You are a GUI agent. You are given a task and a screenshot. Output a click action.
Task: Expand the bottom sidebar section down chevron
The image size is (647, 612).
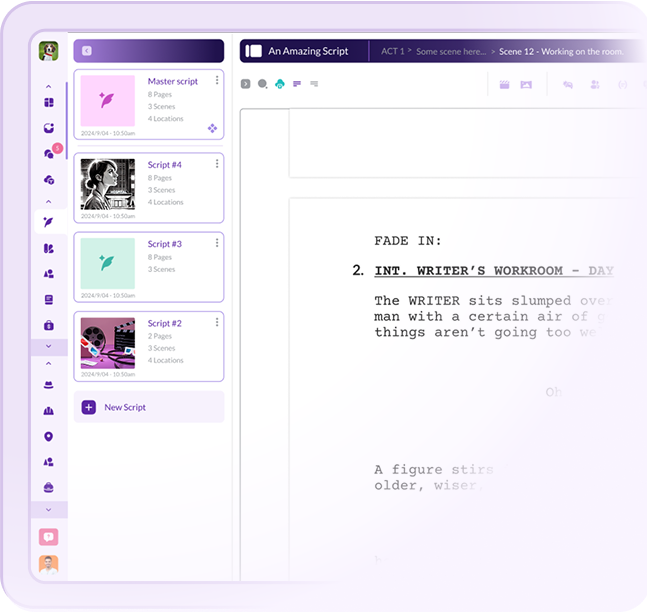click(x=48, y=509)
